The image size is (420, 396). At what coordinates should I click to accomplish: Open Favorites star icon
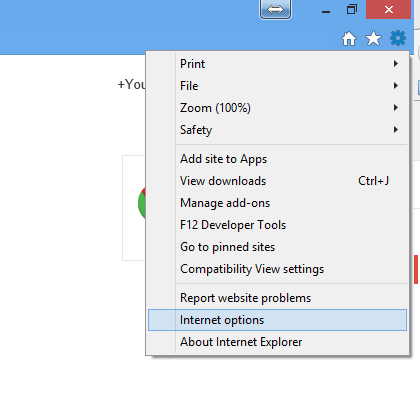(x=373, y=39)
